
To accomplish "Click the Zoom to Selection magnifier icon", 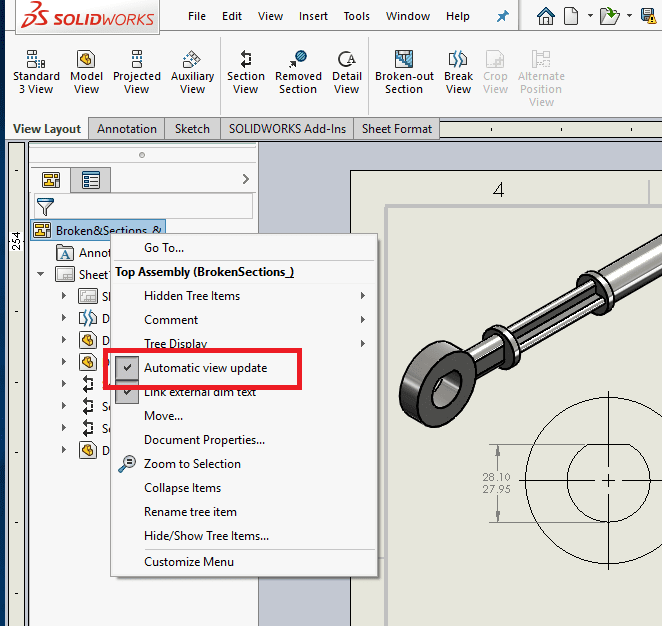I will click(x=127, y=463).
